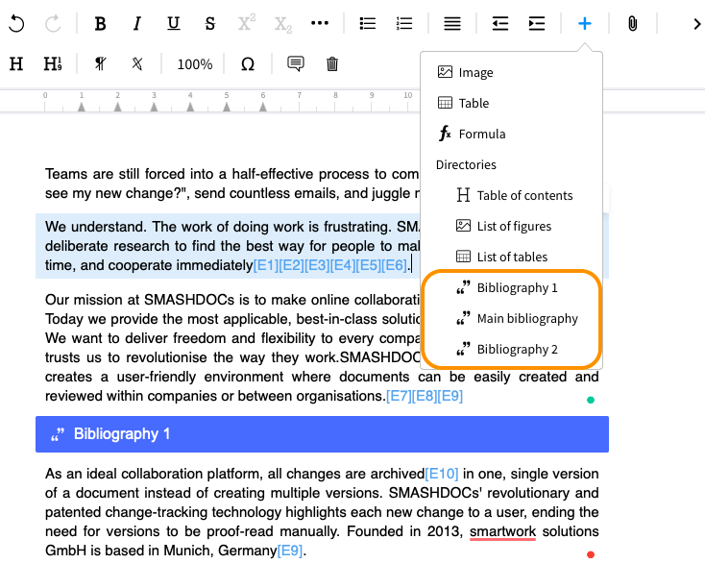The width and height of the screenshot is (705, 588).
Task: Open citation link E7
Action: coord(399,396)
